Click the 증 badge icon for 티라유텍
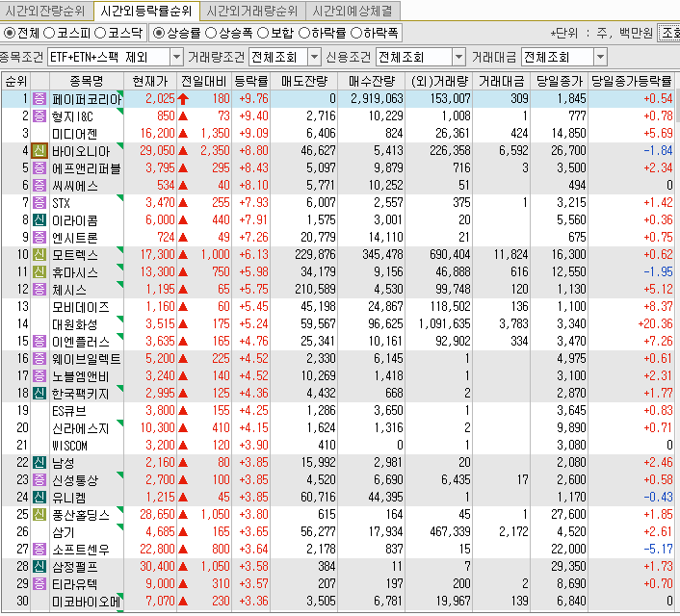680x616 pixels. (39, 584)
